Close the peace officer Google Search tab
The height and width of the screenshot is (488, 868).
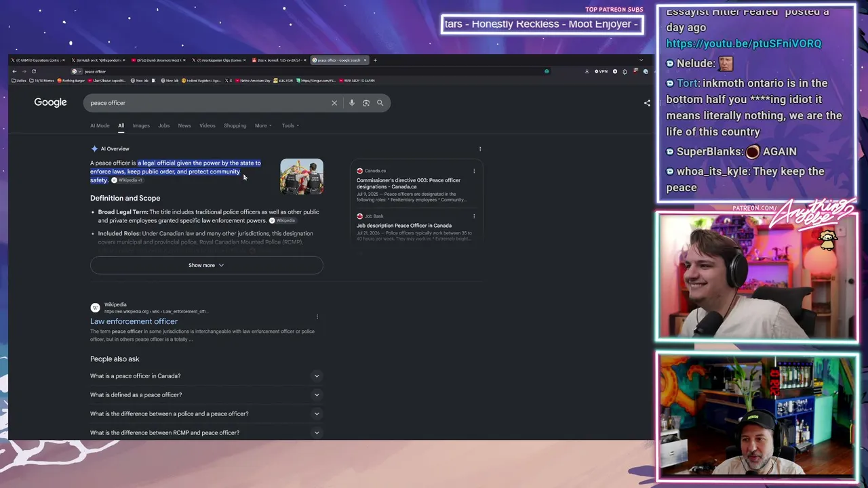(366, 60)
